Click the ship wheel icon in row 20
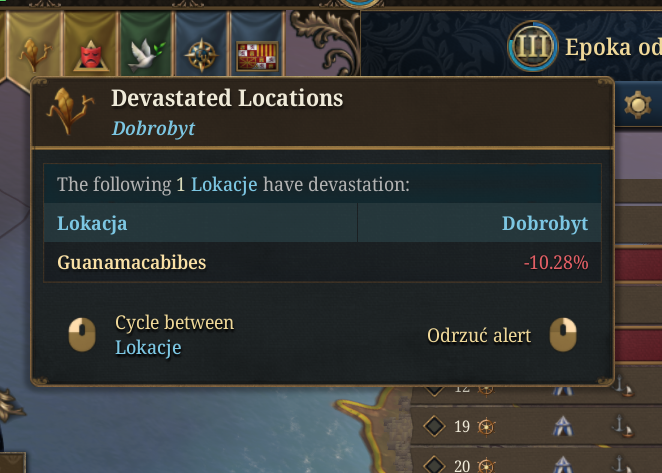Screen dimensions: 662x473 point(487,465)
